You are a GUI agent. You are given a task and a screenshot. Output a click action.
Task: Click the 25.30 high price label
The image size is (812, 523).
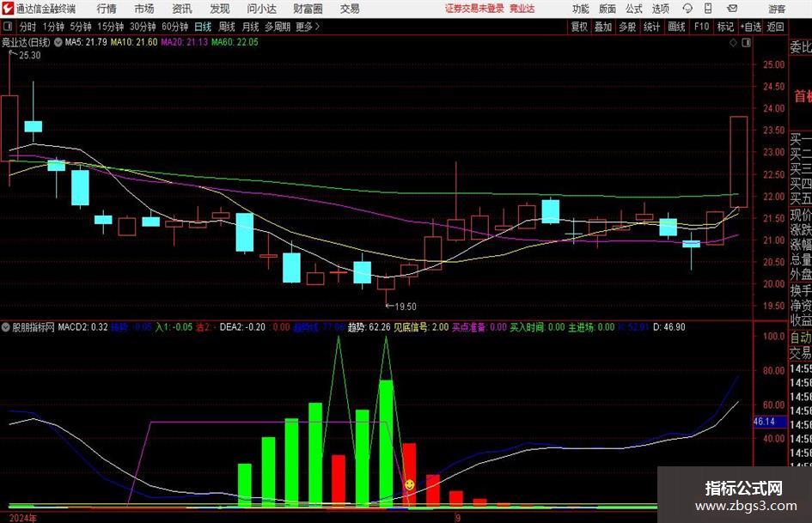tap(29, 56)
